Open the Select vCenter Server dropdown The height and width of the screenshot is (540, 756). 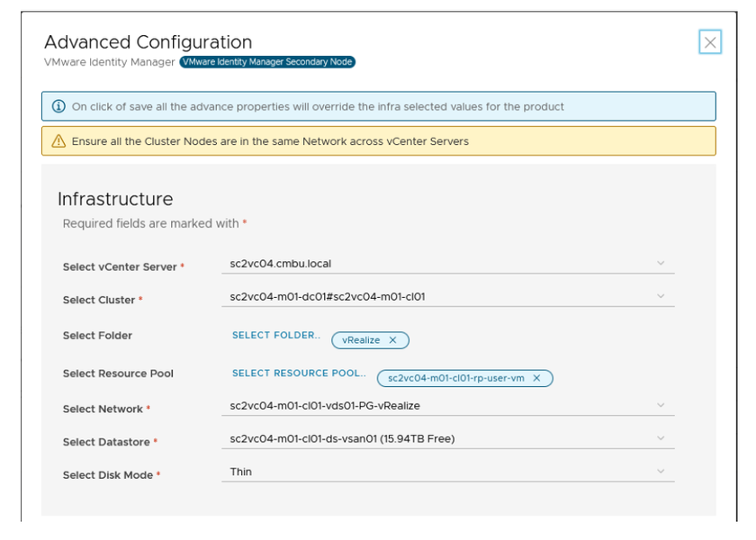pyautogui.click(x=447, y=264)
